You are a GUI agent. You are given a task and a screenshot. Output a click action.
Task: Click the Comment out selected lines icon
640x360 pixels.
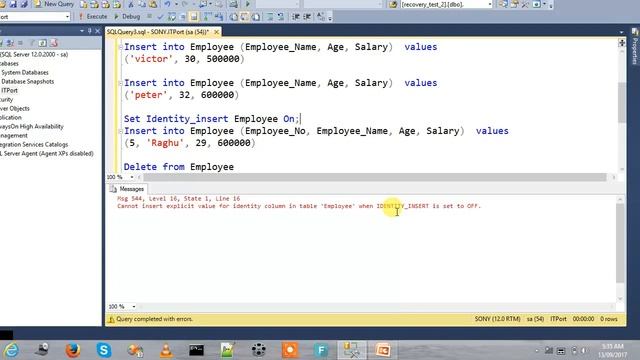pos(270,17)
